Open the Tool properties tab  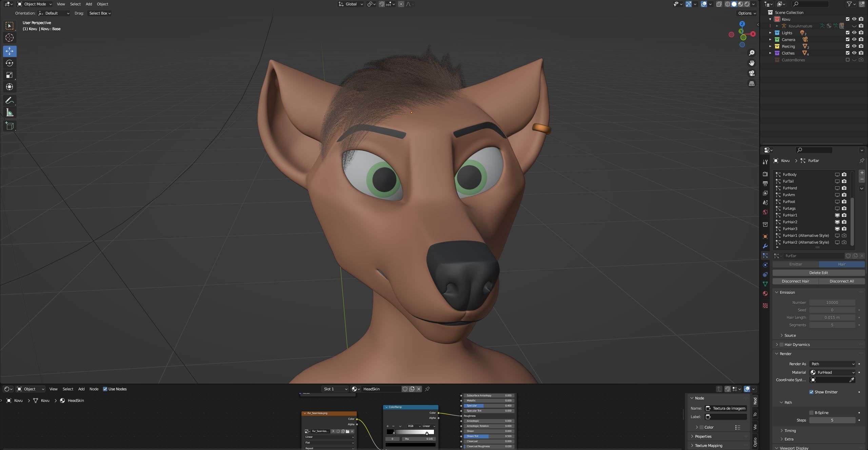(765, 162)
